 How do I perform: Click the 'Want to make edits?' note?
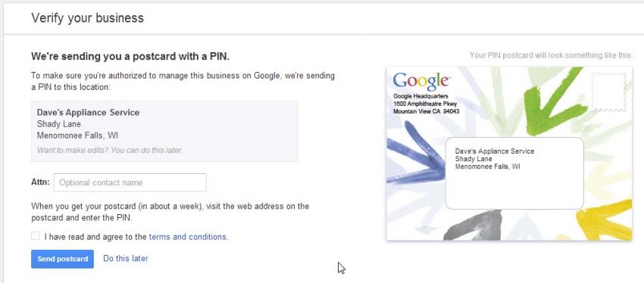(110, 150)
